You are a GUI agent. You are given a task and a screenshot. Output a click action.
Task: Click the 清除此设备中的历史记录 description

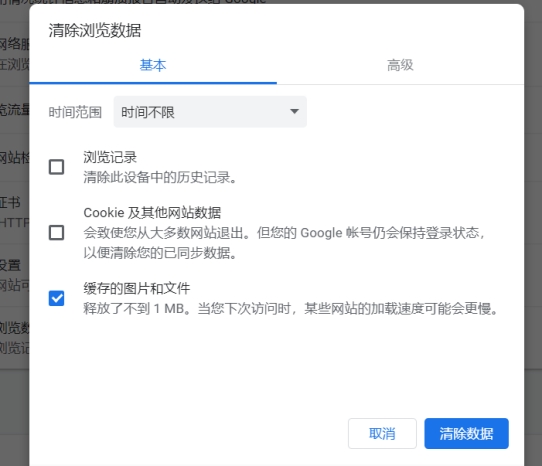tap(160, 177)
